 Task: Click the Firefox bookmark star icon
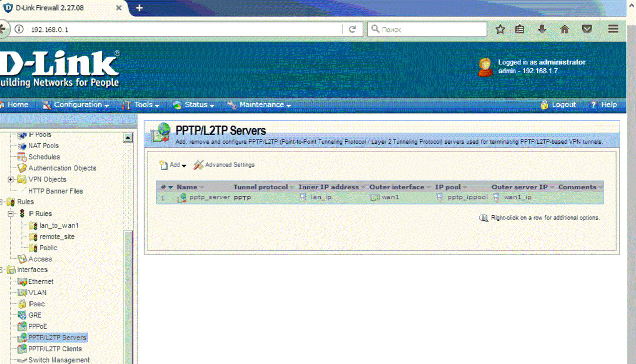tap(500, 29)
